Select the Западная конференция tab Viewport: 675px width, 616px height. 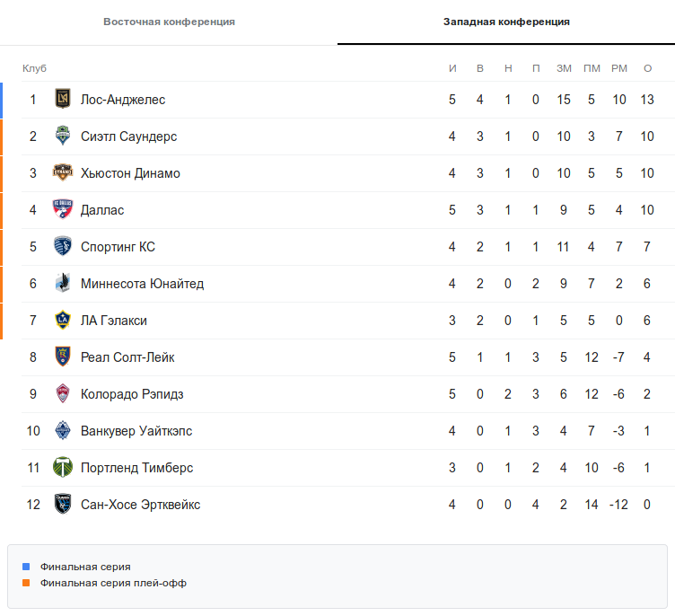[x=506, y=22]
